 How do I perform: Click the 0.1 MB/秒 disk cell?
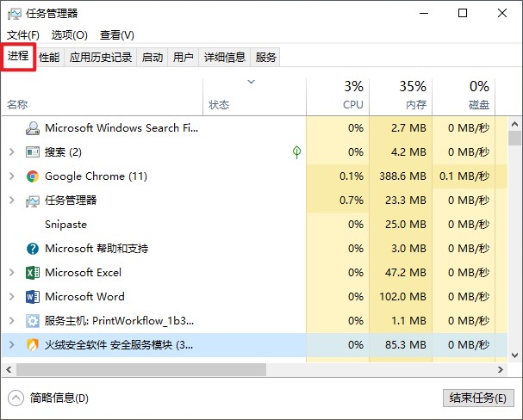click(464, 176)
